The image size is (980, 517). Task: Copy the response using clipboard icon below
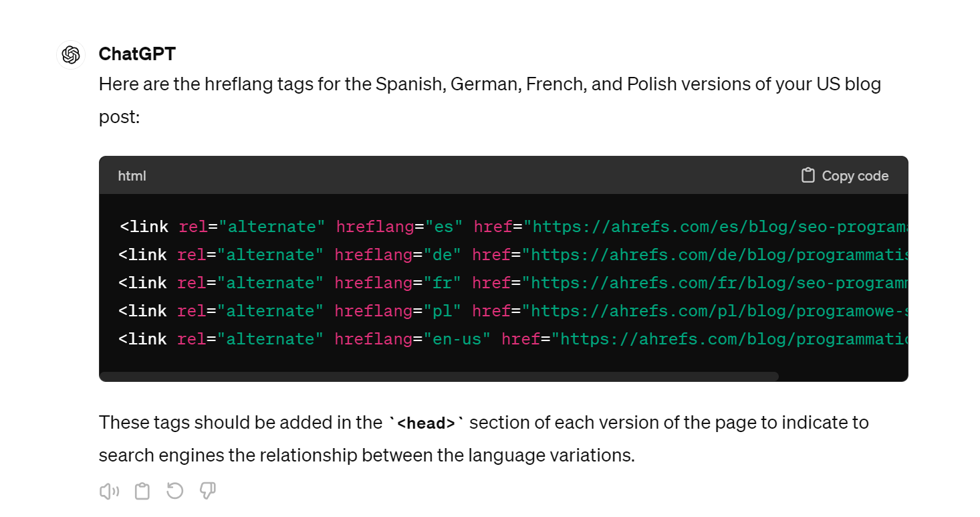coord(142,492)
